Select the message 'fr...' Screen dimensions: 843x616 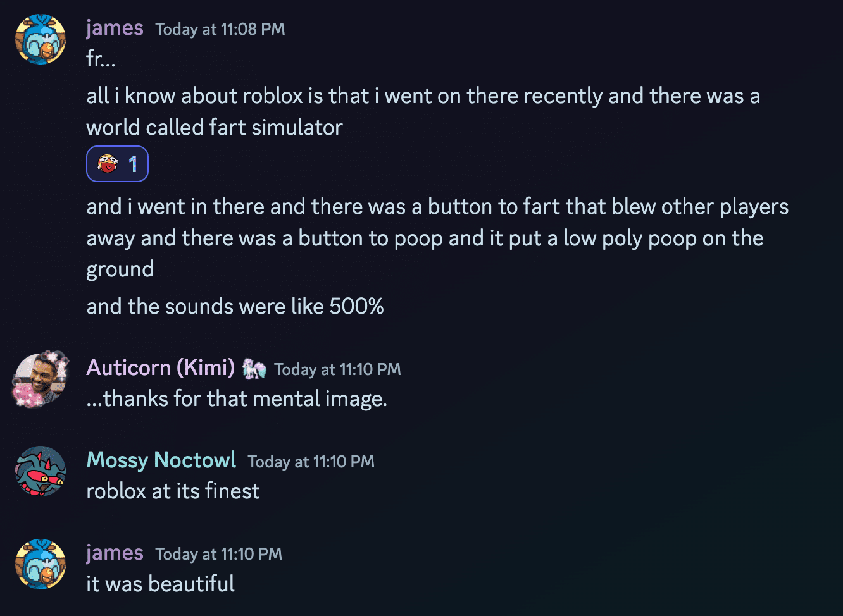pyautogui.click(x=101, y=59)
